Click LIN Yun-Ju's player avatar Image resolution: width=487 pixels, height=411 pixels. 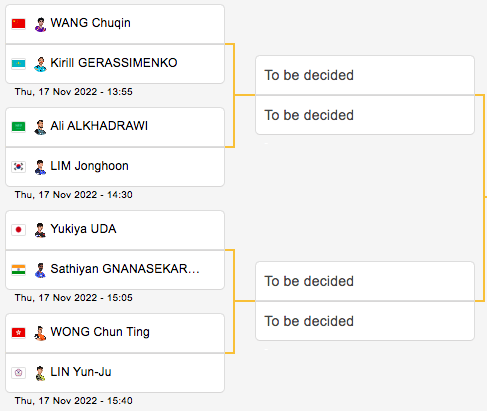pos(40,373)
